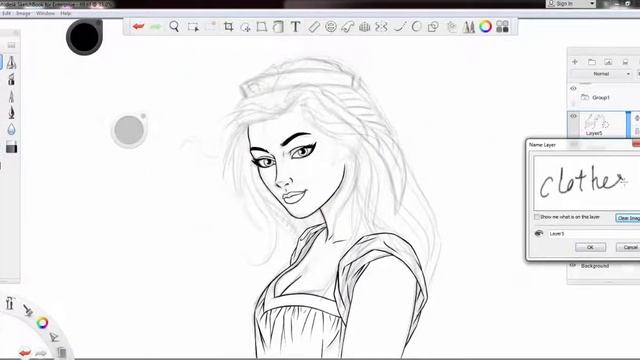The height and width of the screenshot is (360, 640).
Task: Select the hard eraser in left palette
Action: coord(11,147)
